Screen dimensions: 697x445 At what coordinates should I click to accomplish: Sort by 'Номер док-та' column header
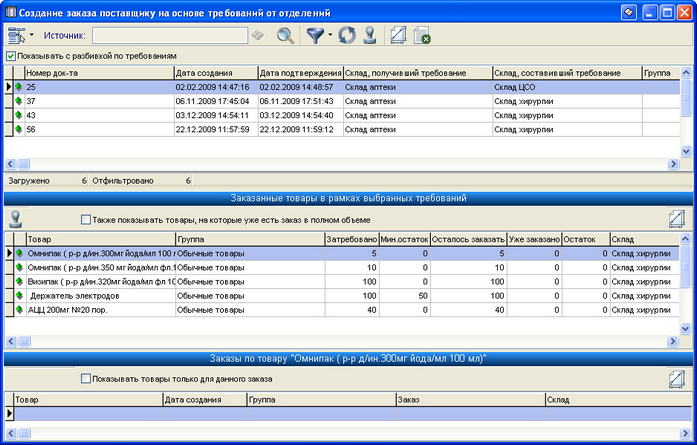click(99, 73)
